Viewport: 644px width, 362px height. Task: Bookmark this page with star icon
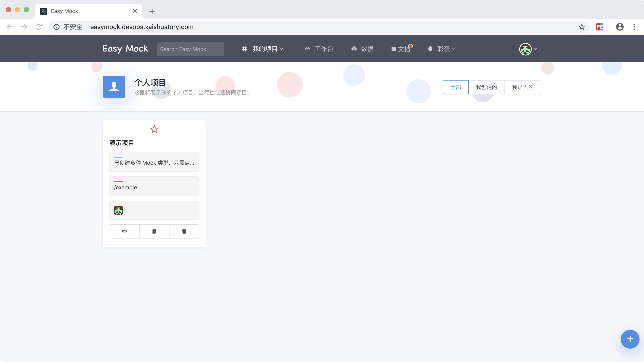coord(582,27)
